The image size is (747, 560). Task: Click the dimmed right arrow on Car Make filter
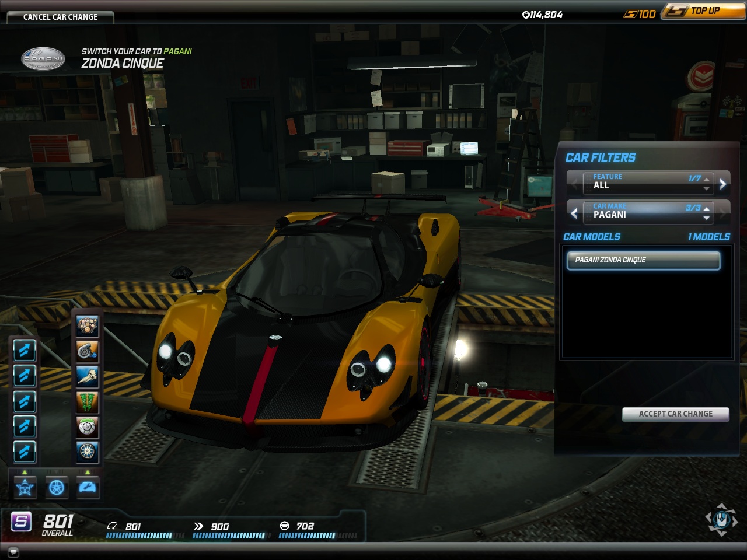click(x=722, y=213)
